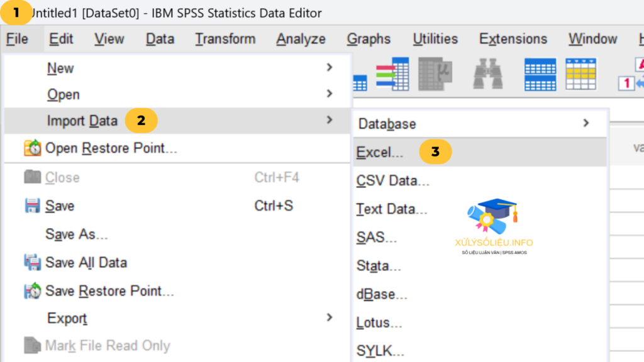Open the Window menu

(x=592, y=39)
